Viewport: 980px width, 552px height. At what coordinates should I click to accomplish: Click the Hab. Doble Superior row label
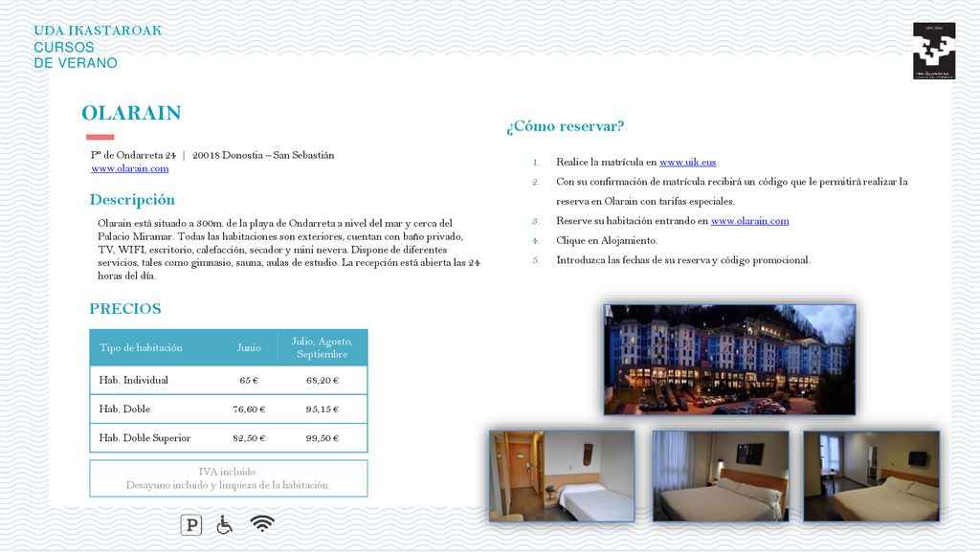(145, 438)
